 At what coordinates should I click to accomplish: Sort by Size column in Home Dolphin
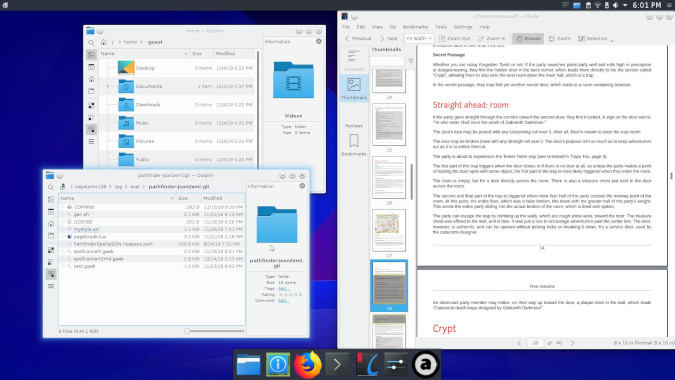pos(201,54)
